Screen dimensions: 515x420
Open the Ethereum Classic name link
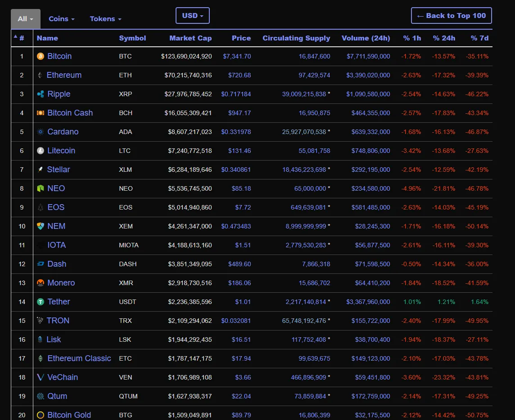coord(79,358)
